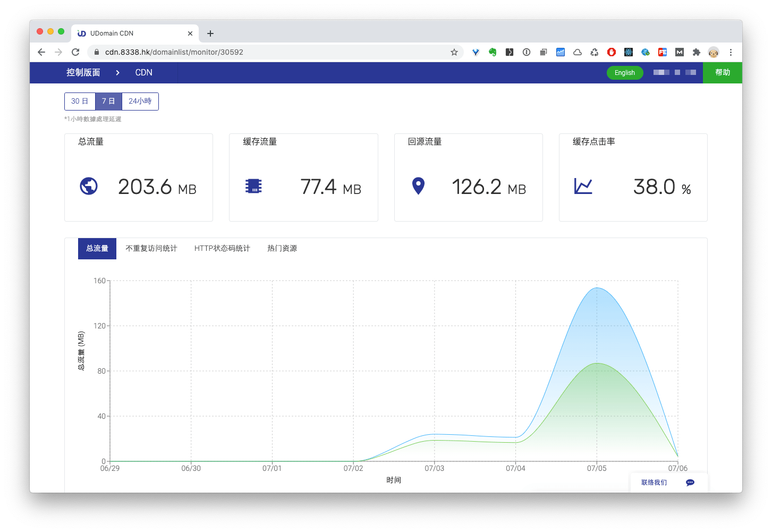Bookmark this page with the star icon
This screenshot has width=772, height=532.
pos(454,52)
